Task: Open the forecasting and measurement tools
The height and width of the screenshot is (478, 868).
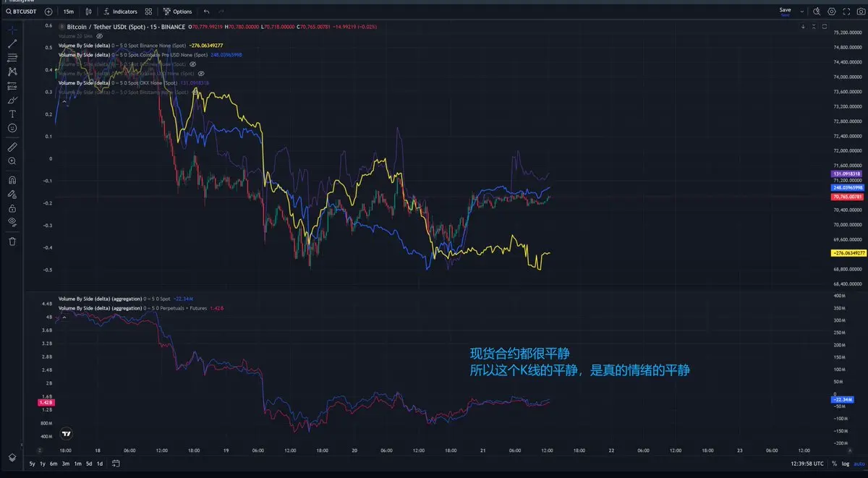Action: [x=12, y=85]
